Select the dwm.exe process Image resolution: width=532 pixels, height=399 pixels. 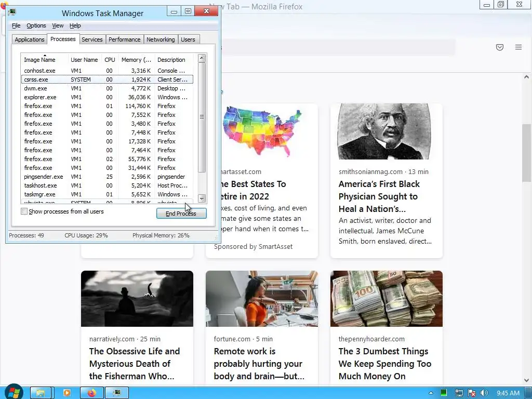107,88
